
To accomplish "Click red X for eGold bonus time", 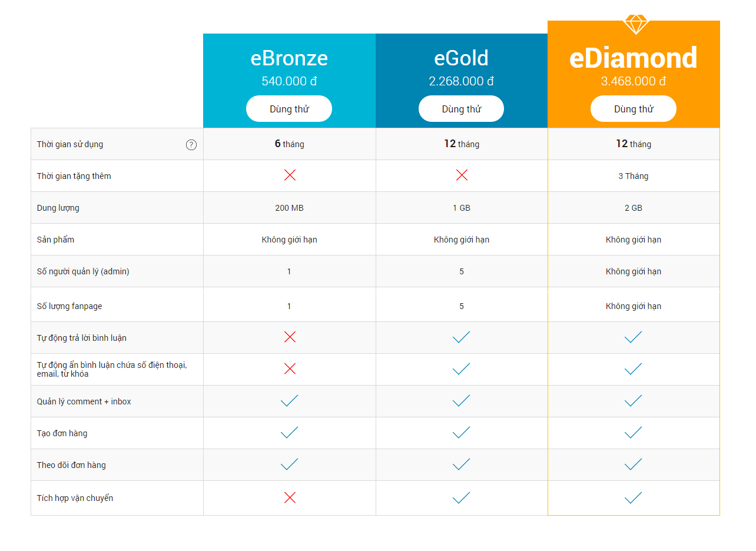I will (x=462, y=175).
